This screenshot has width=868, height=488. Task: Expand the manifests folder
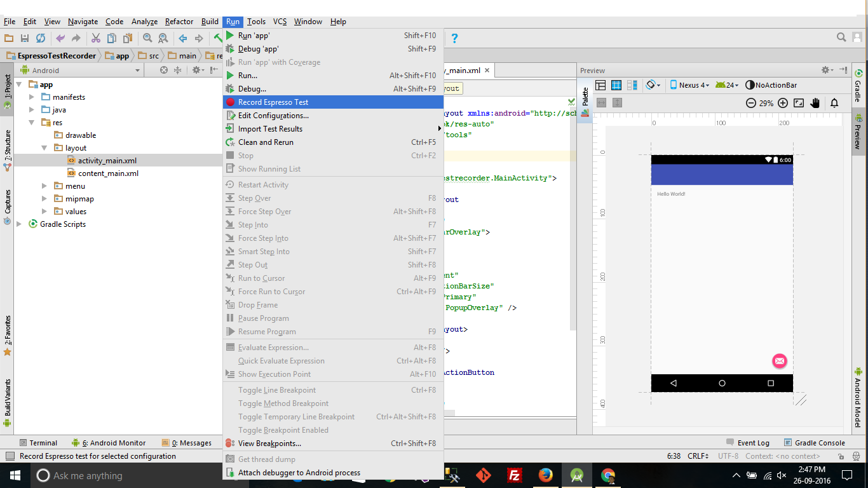(32, 97)
